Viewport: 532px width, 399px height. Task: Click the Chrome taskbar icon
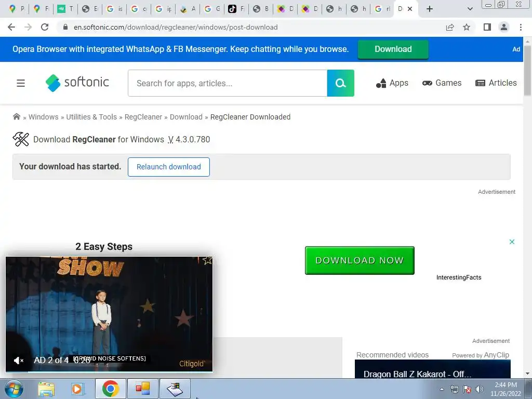coord(111,389)
